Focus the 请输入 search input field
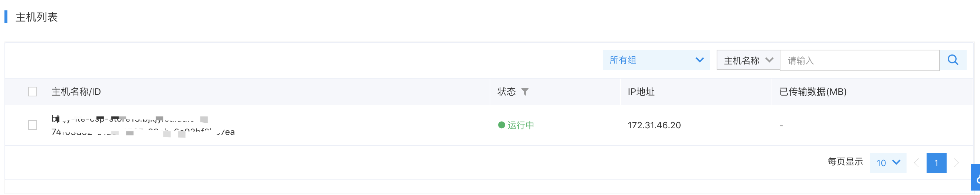Viewport: 980px width, 195px height. click(x=860, y=60)
